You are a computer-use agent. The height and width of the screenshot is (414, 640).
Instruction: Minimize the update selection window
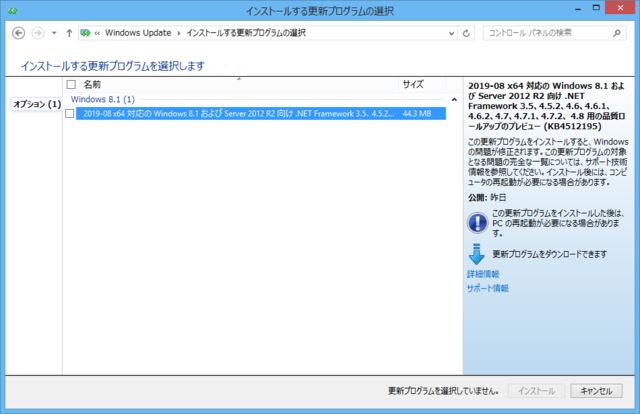(x=578, y=9)
